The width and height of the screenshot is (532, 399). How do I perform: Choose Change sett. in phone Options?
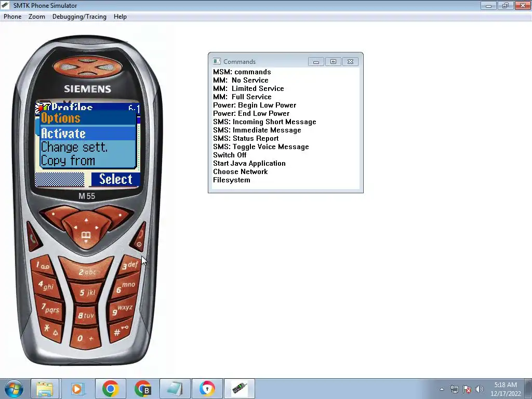click(88, 147)
